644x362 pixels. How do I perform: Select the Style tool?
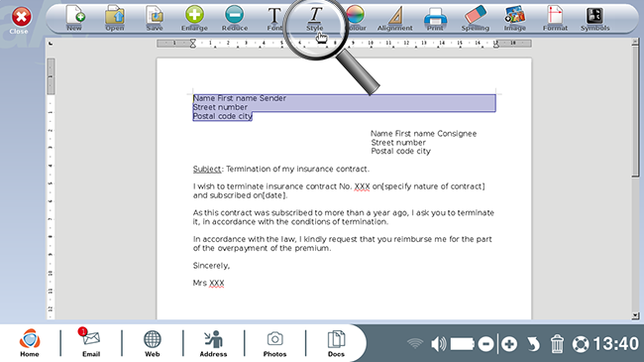coord(315,18)
